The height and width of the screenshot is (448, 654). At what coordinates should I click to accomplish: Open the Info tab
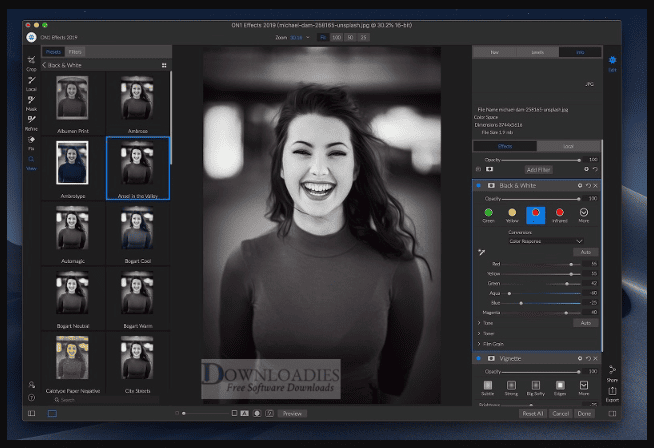pos(580,52)
